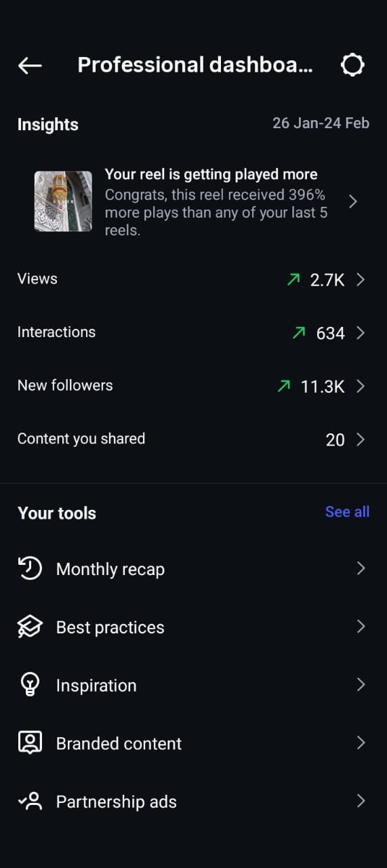Tap the Partnership ads person-check icon
This screenshot has height=868, width=387.
click(x=30, y=802)
